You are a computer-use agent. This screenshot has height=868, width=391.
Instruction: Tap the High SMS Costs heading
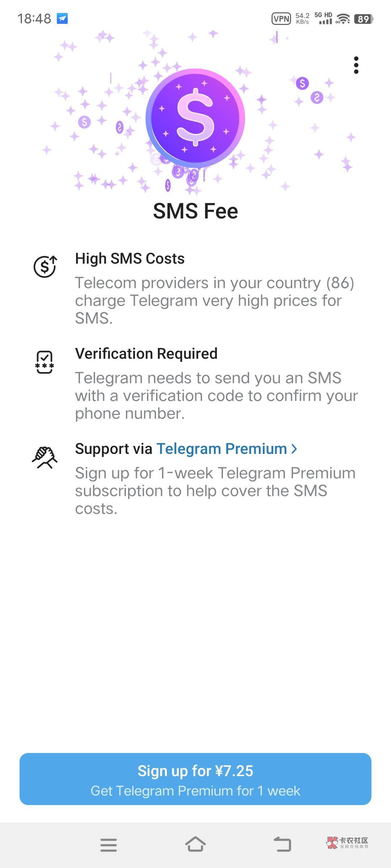click(x=130, y=259)
